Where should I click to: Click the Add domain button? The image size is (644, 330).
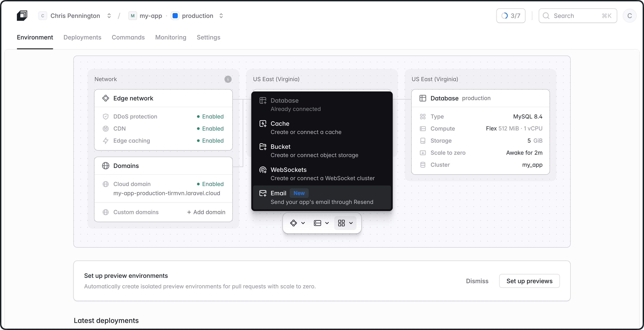click(x=206, y=212)
